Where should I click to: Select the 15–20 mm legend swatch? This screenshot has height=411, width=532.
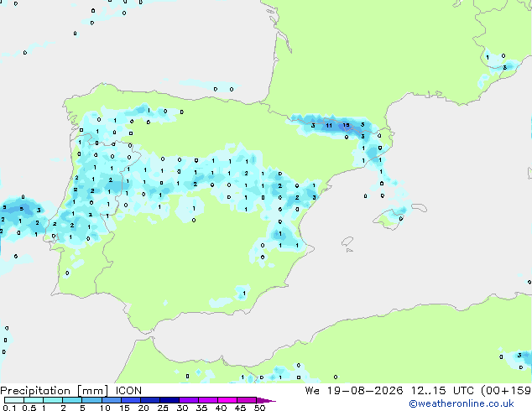(130, 400)
